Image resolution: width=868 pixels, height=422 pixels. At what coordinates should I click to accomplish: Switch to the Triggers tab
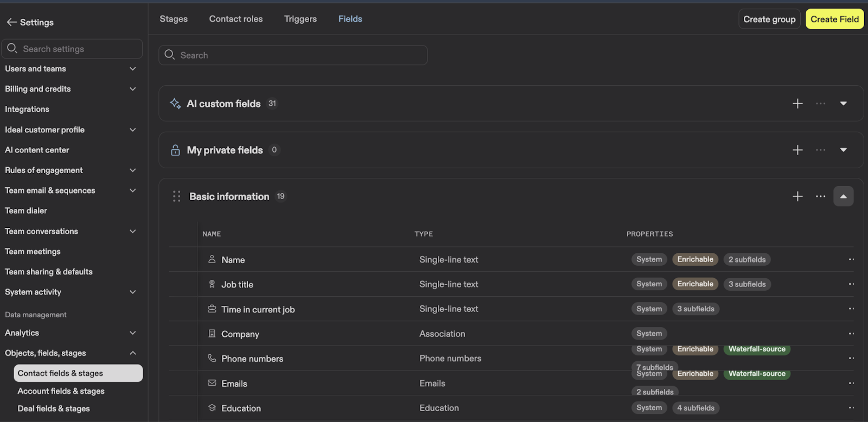tap(300, 19)
